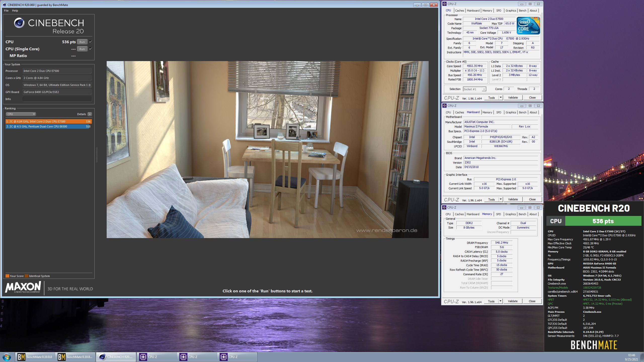Click Validate in top CPU-Z window
This screenshot has width=644, height=362.
pos(513,98)
